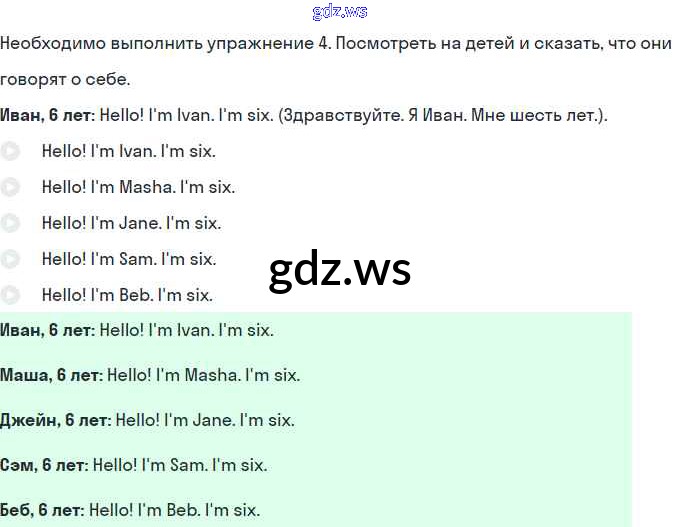Click the large gdz.ws watermark logo
This screenshot has height=527, width=680.
coord(340,269)
